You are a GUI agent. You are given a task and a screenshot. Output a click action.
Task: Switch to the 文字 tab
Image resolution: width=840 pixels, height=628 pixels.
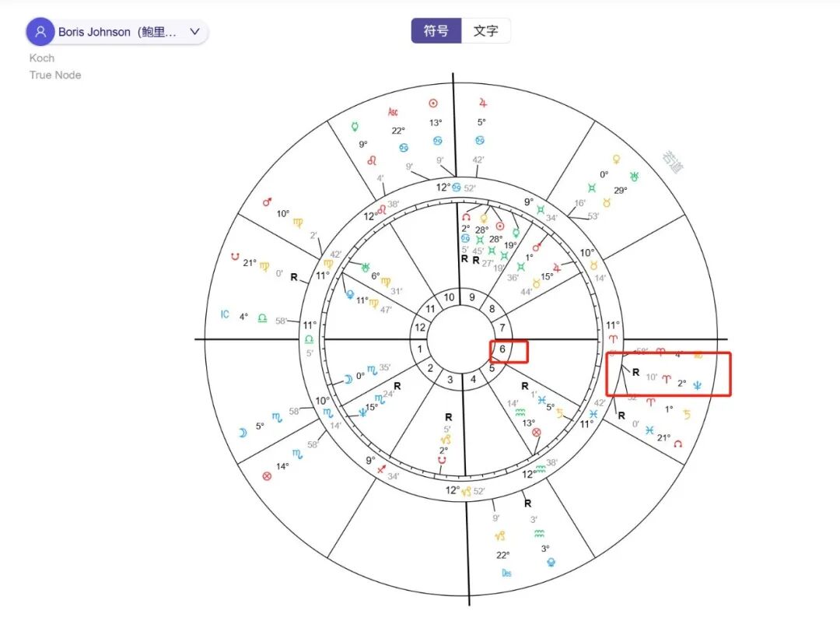(x=486, y=30)
